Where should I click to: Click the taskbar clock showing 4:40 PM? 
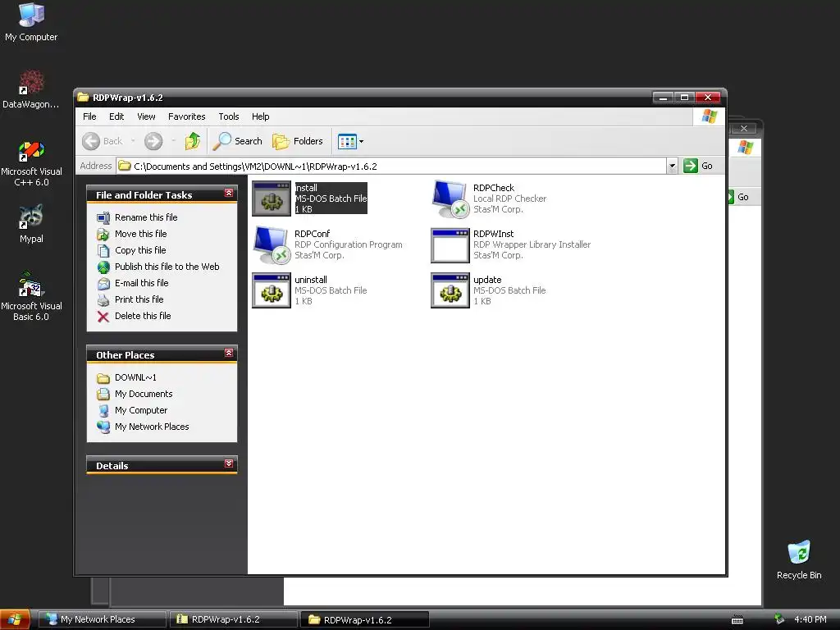click(810, 619)
